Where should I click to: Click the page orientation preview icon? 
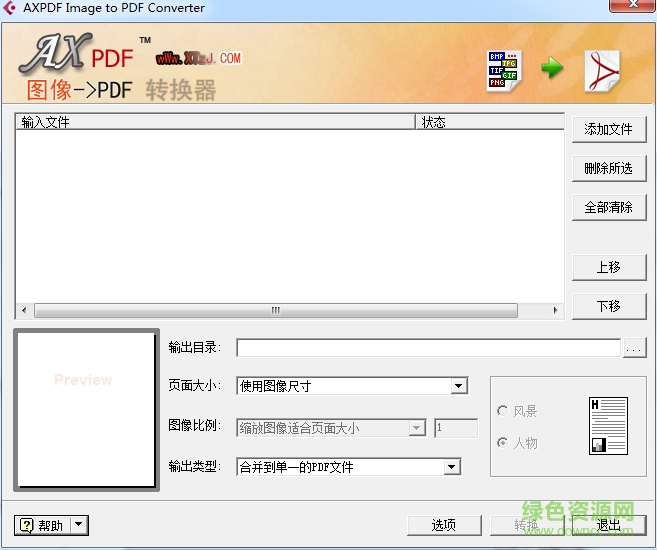608,425
